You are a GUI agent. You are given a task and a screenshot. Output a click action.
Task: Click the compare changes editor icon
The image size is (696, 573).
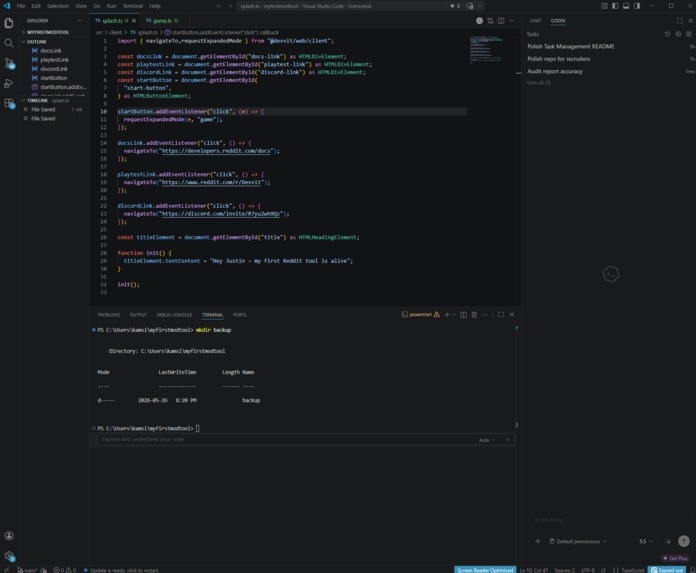click(x=490, y=20)
